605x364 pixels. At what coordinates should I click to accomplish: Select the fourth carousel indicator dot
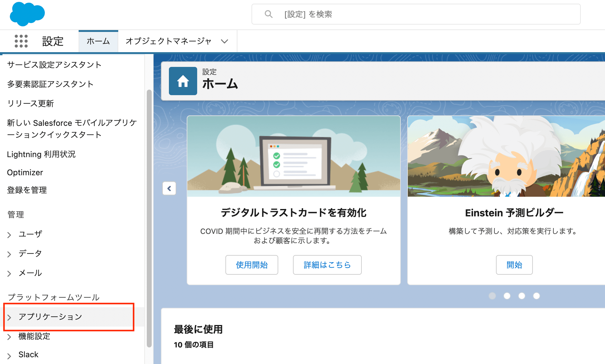point(537,296)
